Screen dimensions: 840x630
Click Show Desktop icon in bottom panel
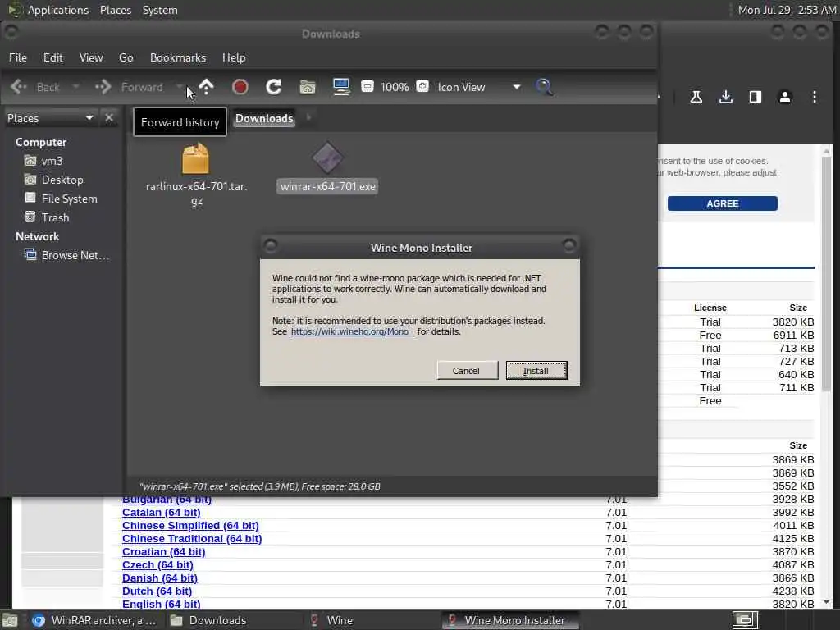click(x=10, y=621)
